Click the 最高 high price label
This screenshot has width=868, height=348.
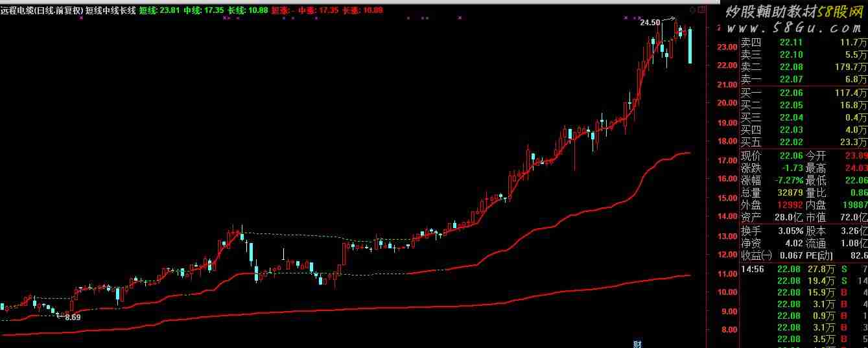coord(816,168)
